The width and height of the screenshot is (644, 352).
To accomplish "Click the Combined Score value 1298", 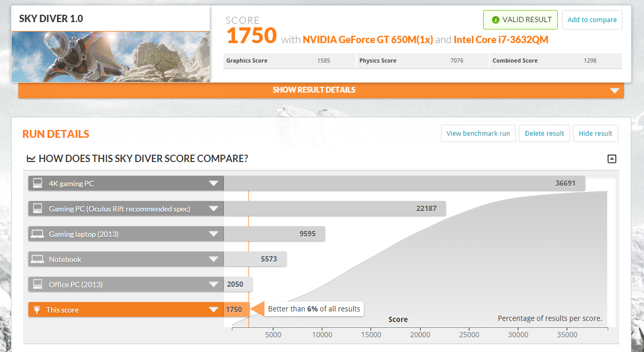I will tap(590, 61).
